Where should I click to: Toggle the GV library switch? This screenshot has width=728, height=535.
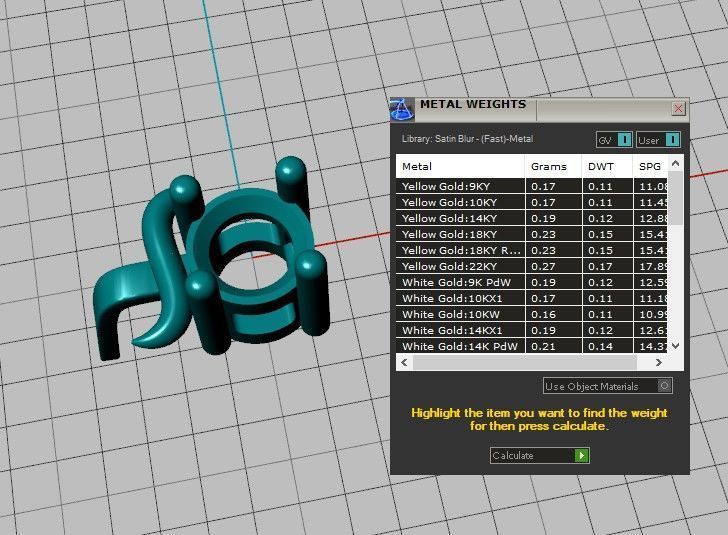[614, 140]
